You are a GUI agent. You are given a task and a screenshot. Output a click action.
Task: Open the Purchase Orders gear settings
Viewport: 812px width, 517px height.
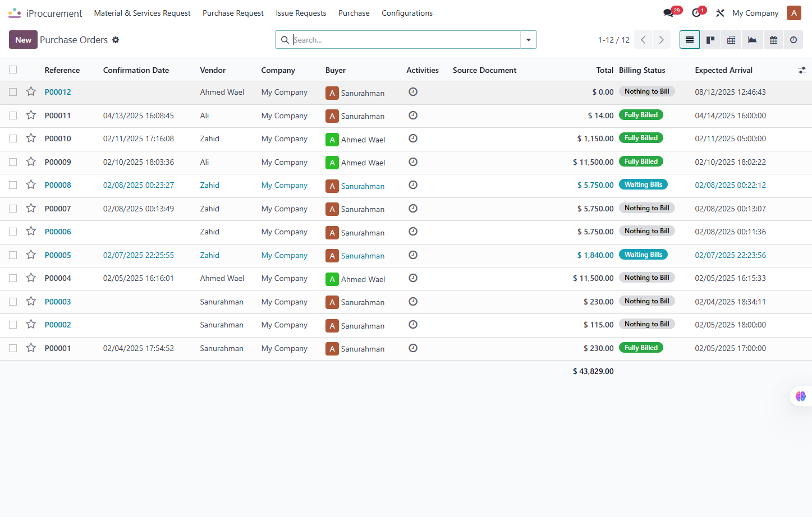click(116, 40)
